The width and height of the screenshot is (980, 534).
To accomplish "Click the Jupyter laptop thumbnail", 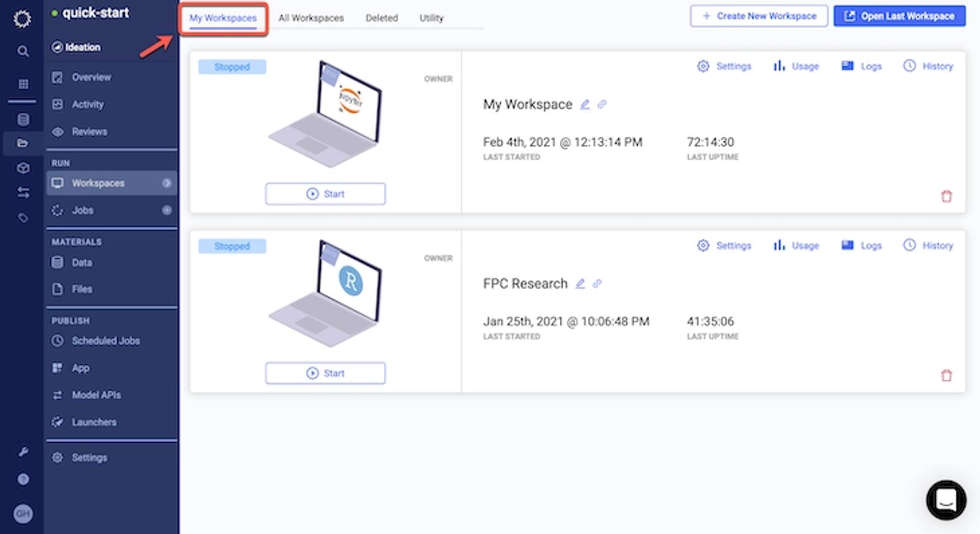I will point(326,114).
